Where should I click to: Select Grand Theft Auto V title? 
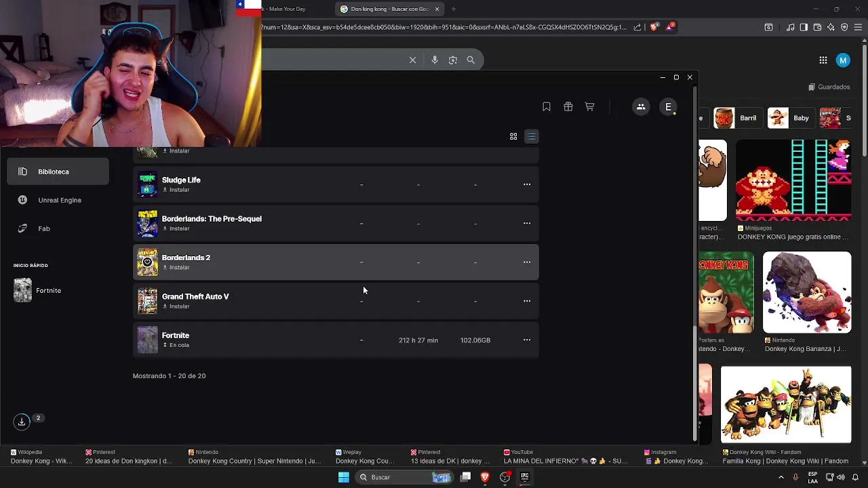[195, 296]
